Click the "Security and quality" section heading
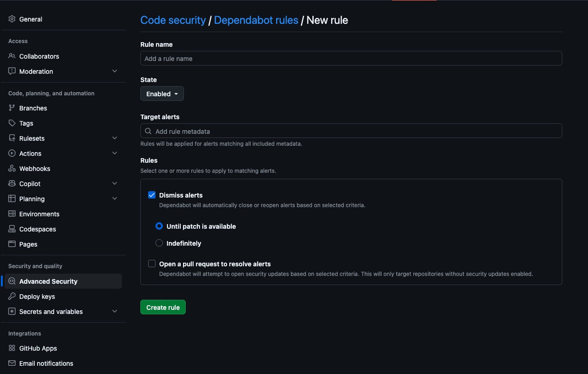Viewport: 588px width, 374px height. tap(35, 266)
